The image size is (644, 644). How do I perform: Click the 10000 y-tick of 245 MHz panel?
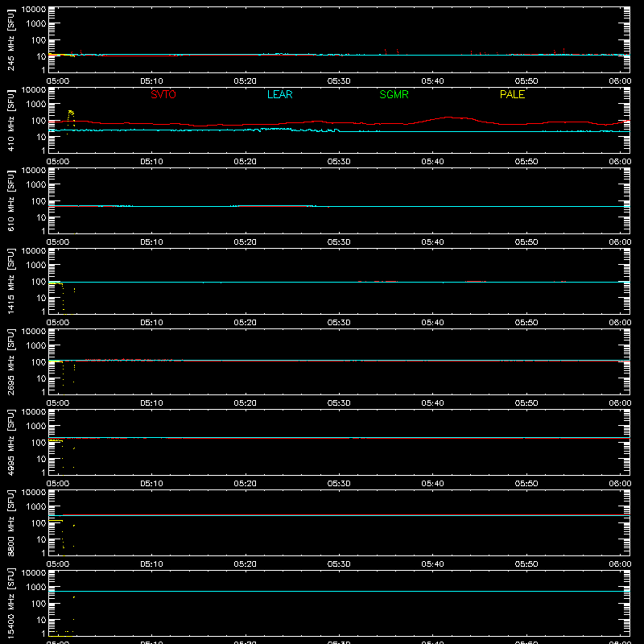pos(34,10)
